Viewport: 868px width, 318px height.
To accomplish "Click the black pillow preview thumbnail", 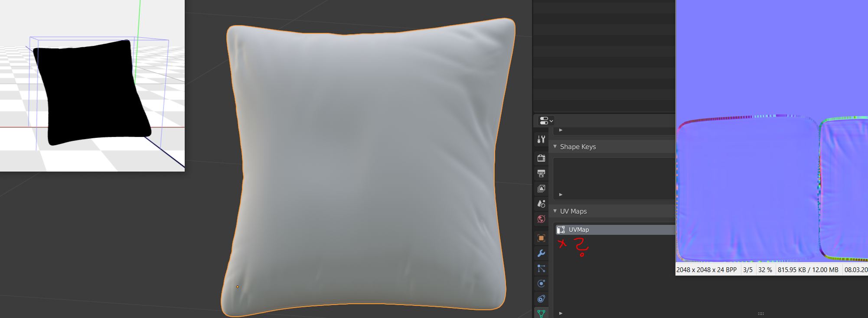I will 92,92.
